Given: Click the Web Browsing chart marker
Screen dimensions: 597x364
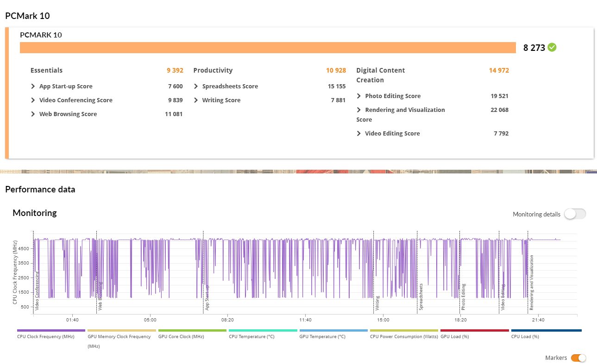Looking at the screenshot, I should (x=100, y=296).
